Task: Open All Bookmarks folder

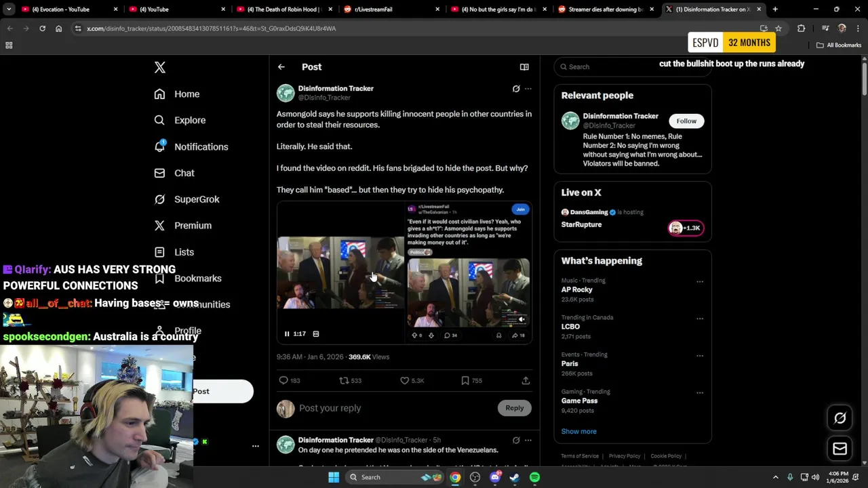Action: click(x=839, y=45)
